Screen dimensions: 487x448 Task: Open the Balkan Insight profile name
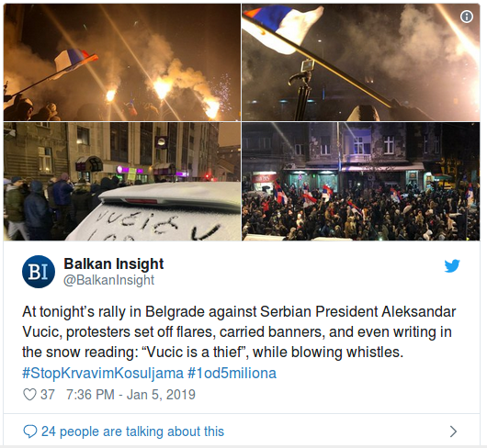[x=113, y=264]
